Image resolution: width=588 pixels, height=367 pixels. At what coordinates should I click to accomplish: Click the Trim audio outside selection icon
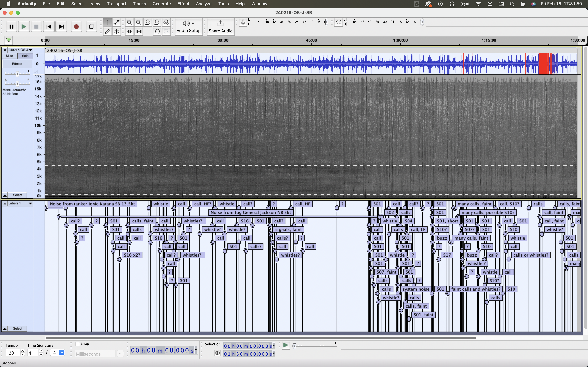pos(129,31)
